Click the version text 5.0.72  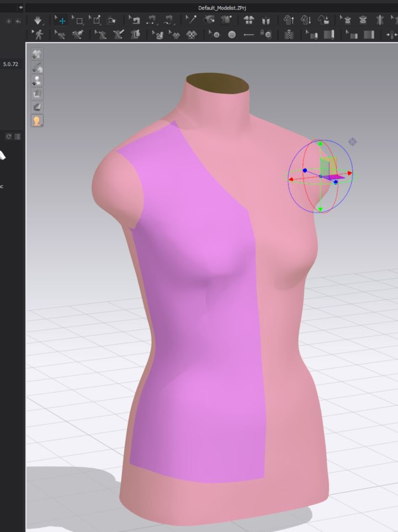10,64
